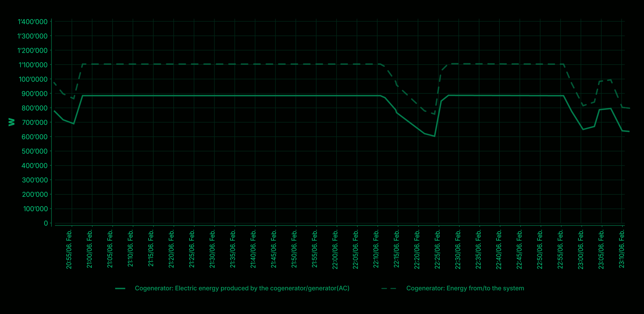Click the 100'0000 y-axis label
This screenshot has width=644, height=314.
33,79
